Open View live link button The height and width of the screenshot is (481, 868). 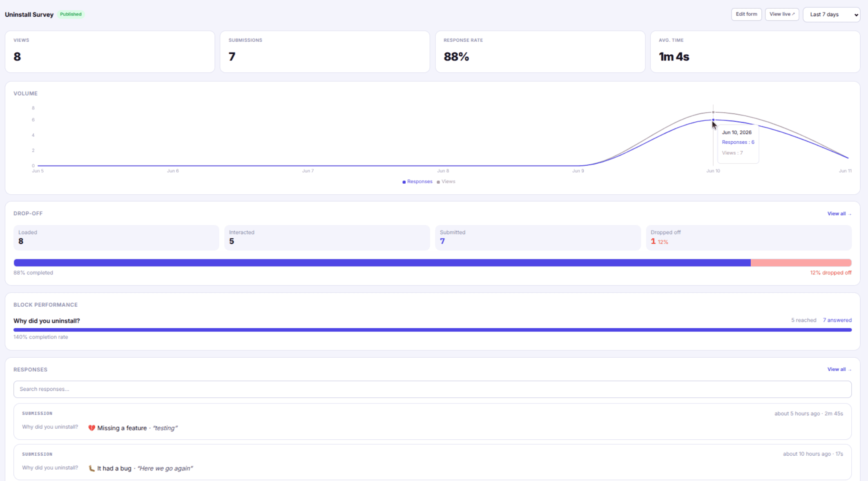(782, 14)
